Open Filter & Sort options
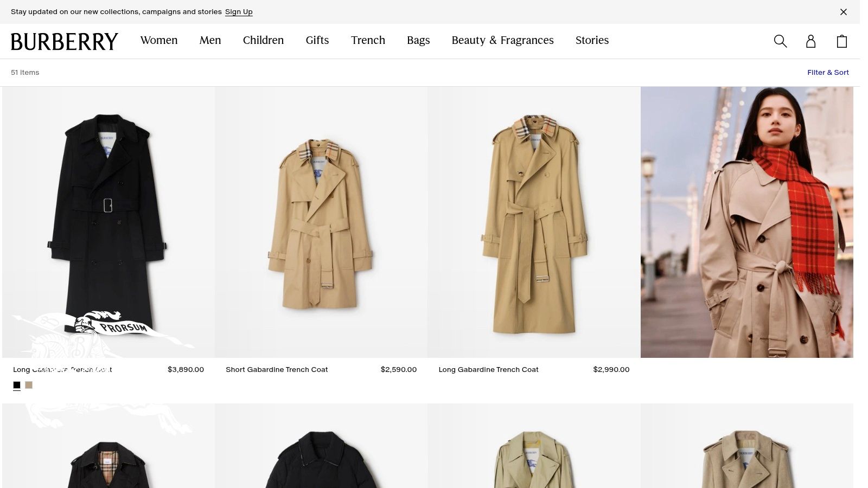Image resolution: width=868 pixels, height=488 pixels. tap(828, 73)
